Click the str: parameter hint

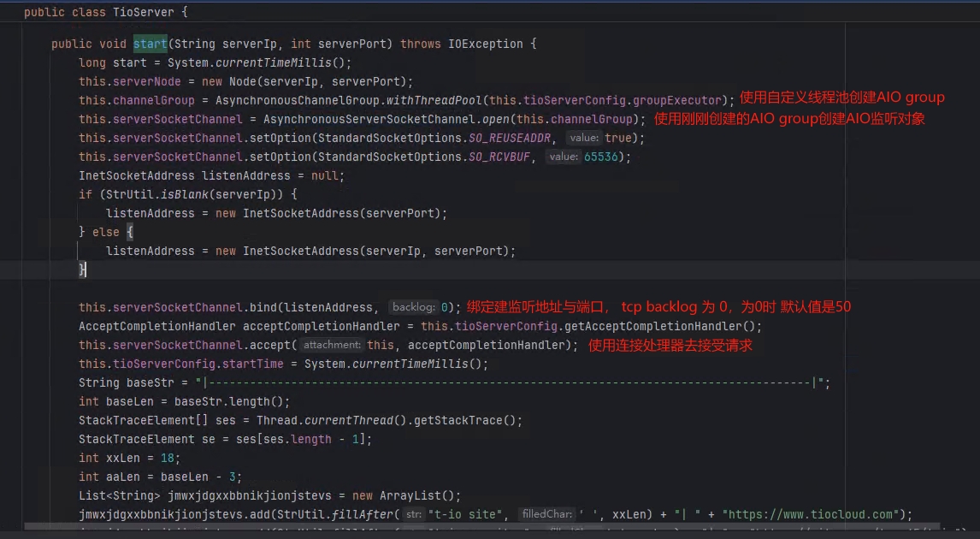pyautogui.click(x=413, y=514)
